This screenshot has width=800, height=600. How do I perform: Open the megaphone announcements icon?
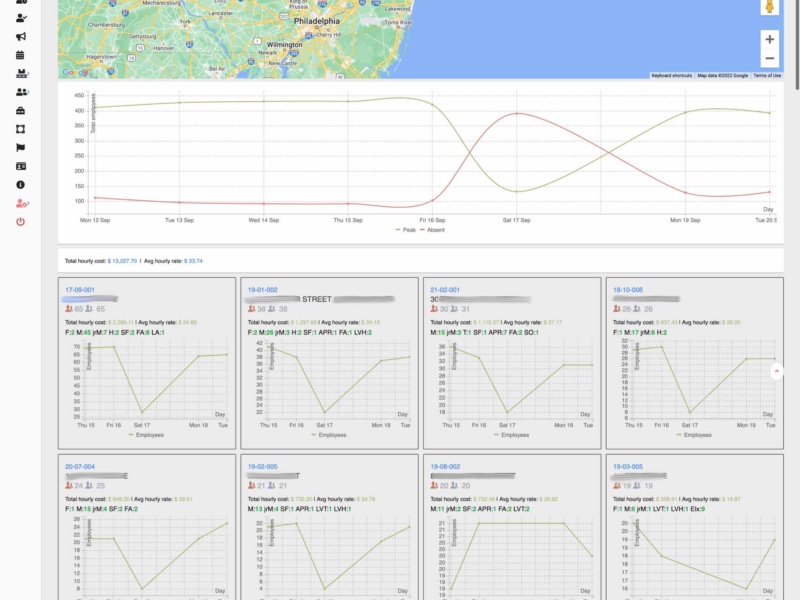[x=21, y=36]
